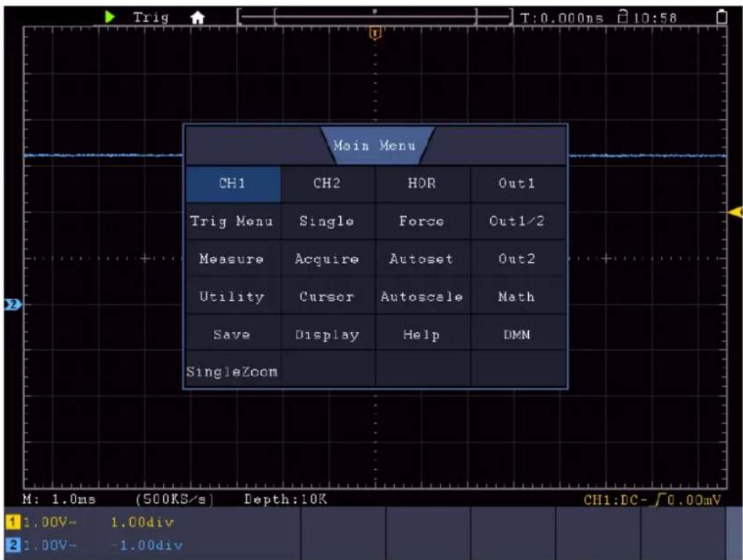Open the Utility menu
743x560 pixels.
[232, 297]
